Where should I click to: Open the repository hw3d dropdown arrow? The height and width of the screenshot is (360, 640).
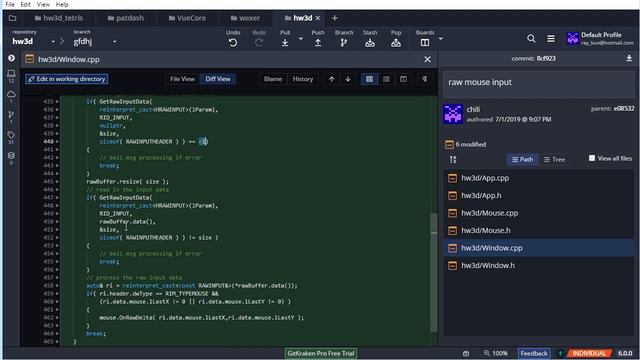coord(53,42)
